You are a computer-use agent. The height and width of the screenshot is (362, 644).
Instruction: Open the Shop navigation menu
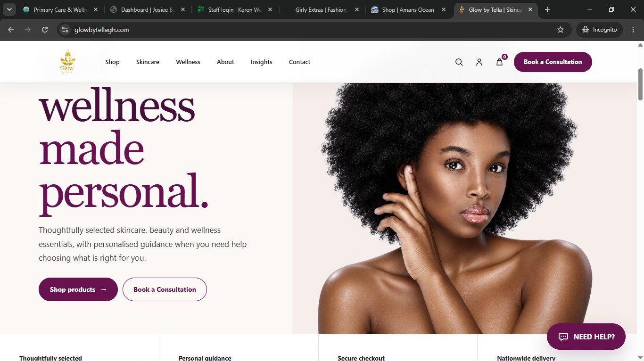(112, 62)
